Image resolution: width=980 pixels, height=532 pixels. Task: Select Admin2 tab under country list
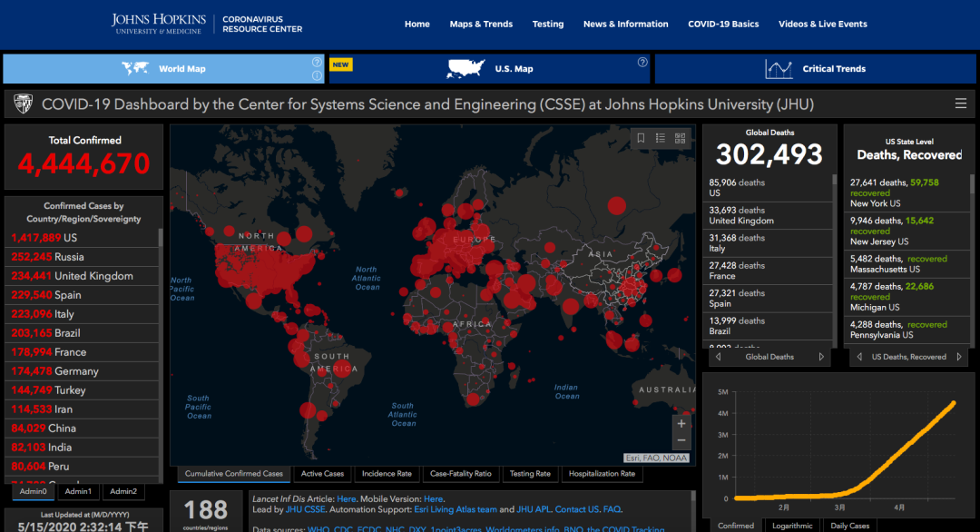pos(123,491)
